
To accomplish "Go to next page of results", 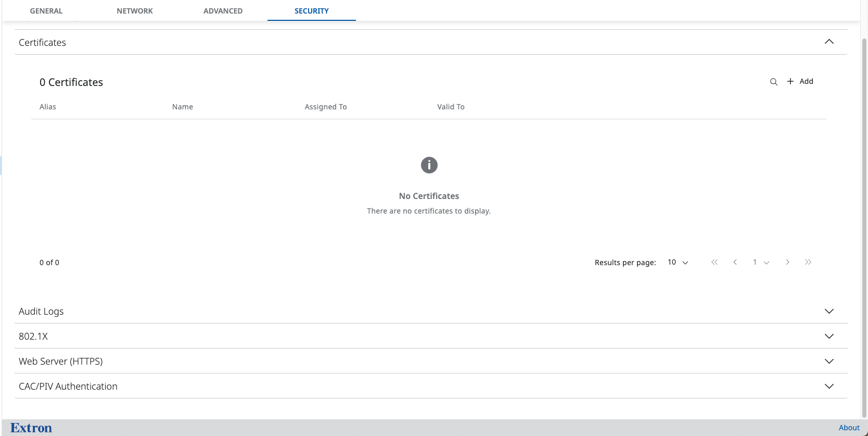I will [x=787, y=263].
